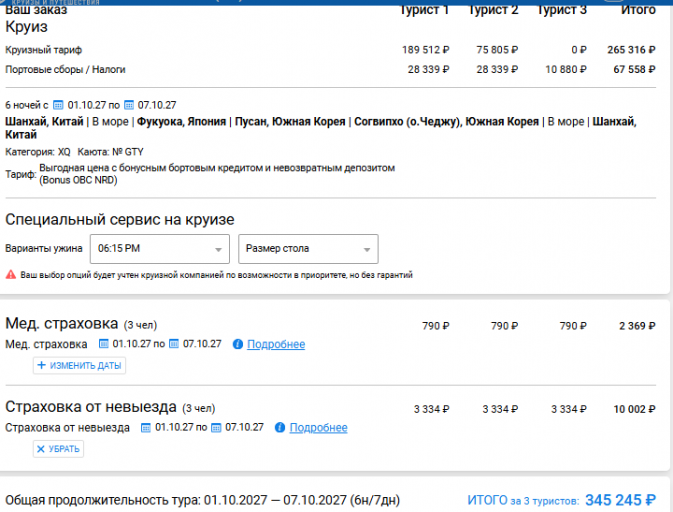Select Турист 1 cruise fare 189 512 ₽

point(426,50)
